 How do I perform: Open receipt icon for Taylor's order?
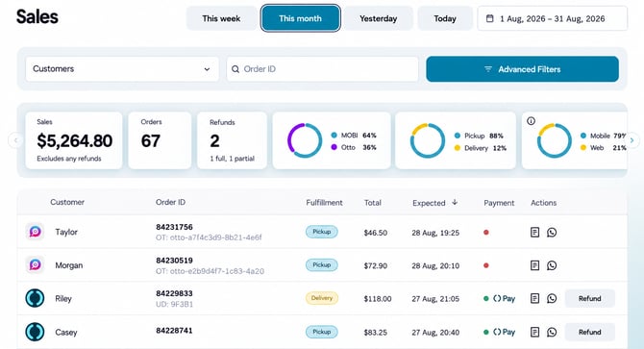point(534,233)
